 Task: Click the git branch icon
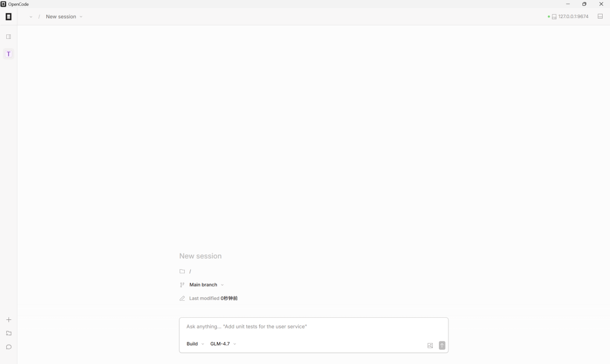pyautogui.click(x=182, y=284)
